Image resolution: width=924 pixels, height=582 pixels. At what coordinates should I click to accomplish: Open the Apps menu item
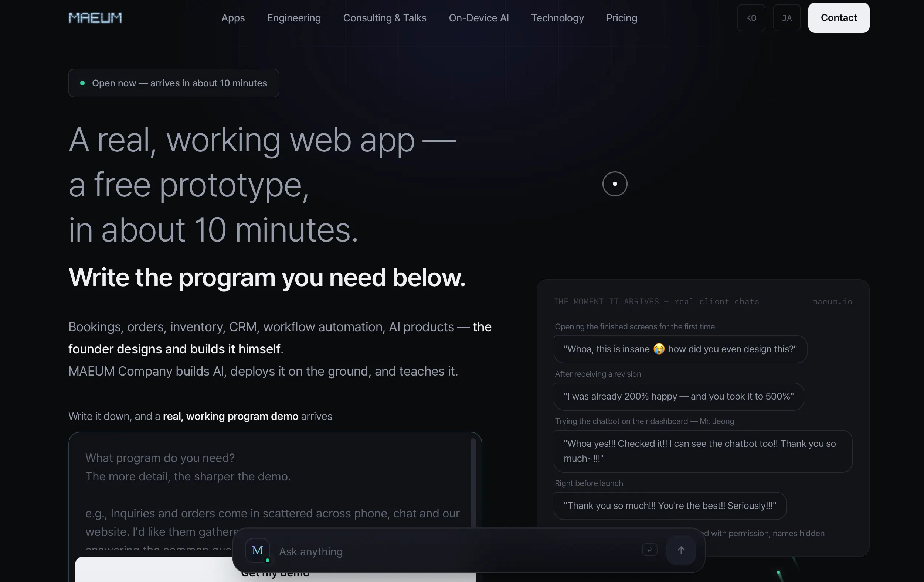tap(233, 18)
